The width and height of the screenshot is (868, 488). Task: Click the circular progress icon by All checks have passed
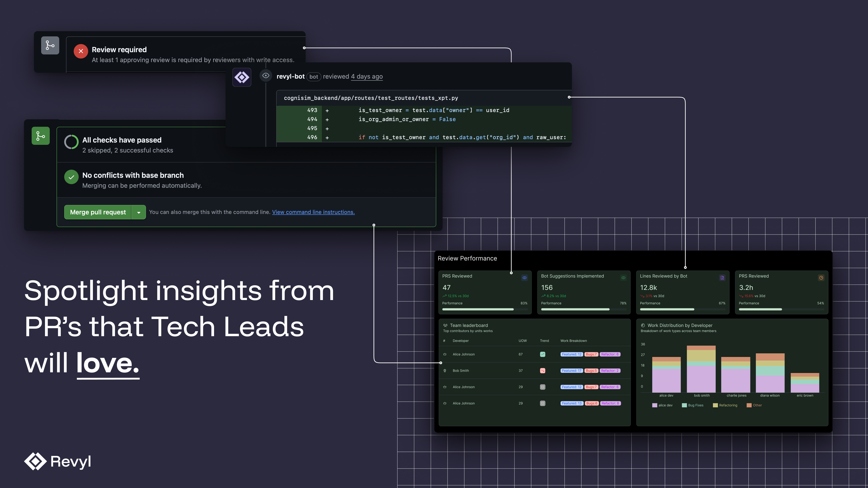[x=71, y=142]
